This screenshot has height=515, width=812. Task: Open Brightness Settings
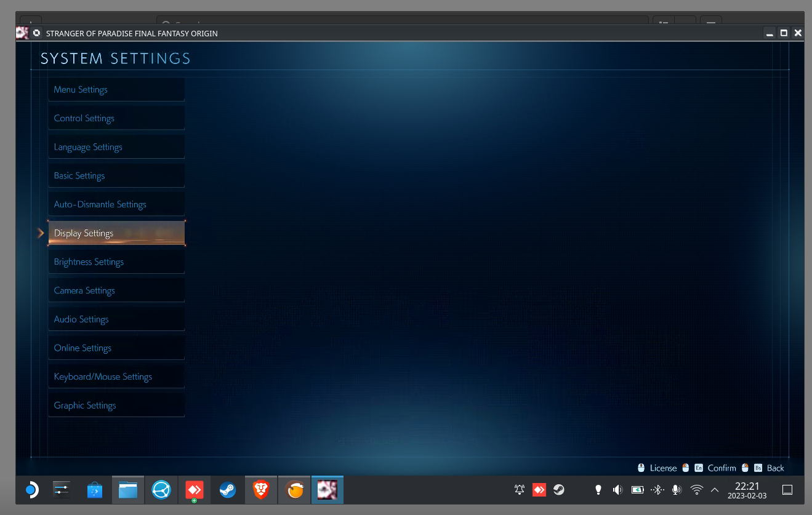[x=116, y=261]
